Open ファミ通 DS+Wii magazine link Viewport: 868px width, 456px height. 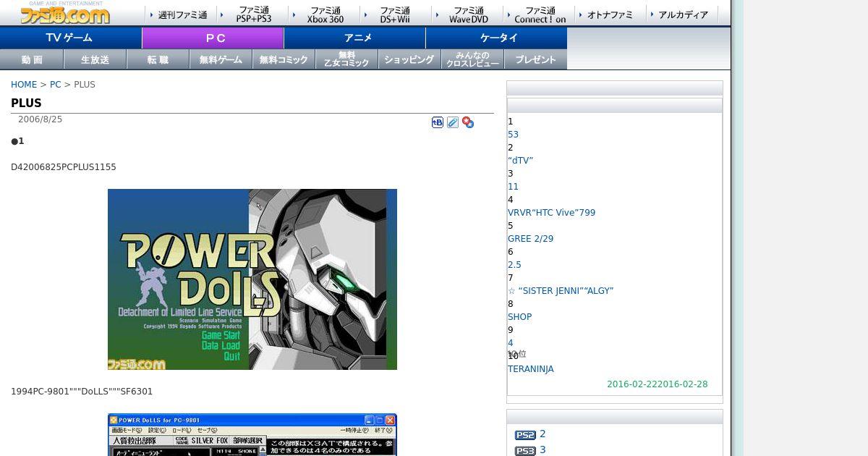(x=396, y=14)
